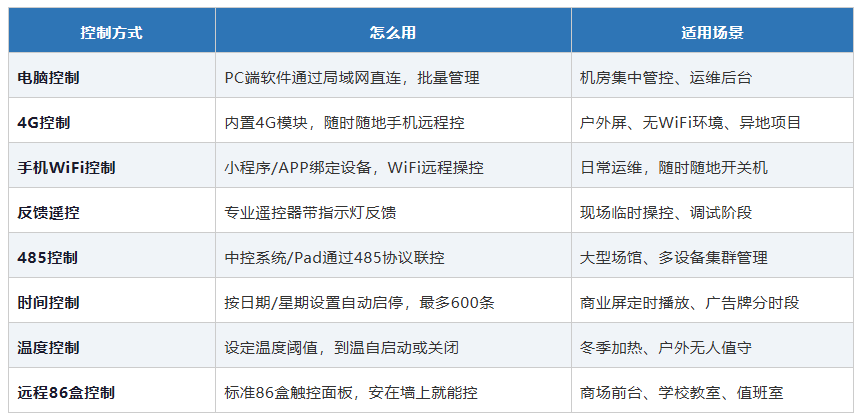The width and height of the screenshot is (860, 419).
Task: Select the 4G控制 row label
Action: (x=44, y=123)
